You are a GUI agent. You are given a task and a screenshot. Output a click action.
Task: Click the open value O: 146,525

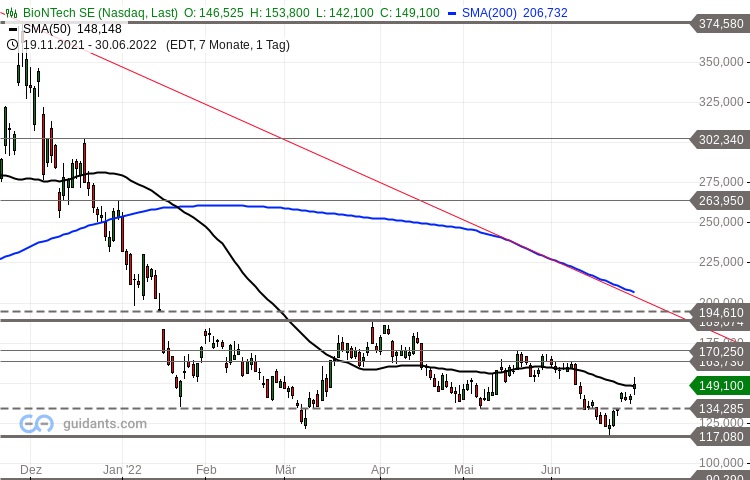click(x=214, y=13)
